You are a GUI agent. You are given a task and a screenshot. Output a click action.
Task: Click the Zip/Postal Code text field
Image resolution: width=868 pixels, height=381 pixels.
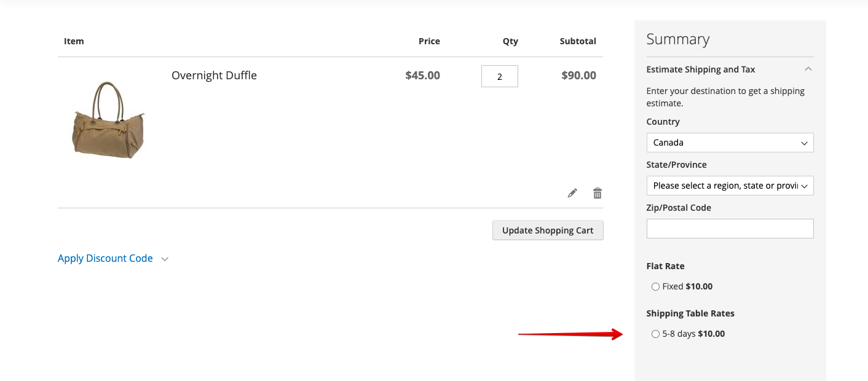730,229
